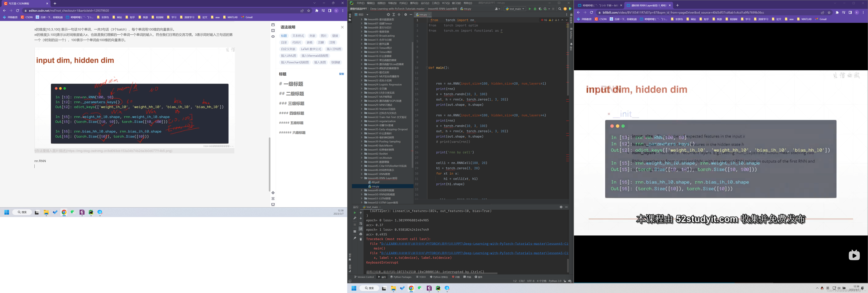Play the bilibili video via TV play icon
This screenshot has width=868, height=293.
pos(854,255)
